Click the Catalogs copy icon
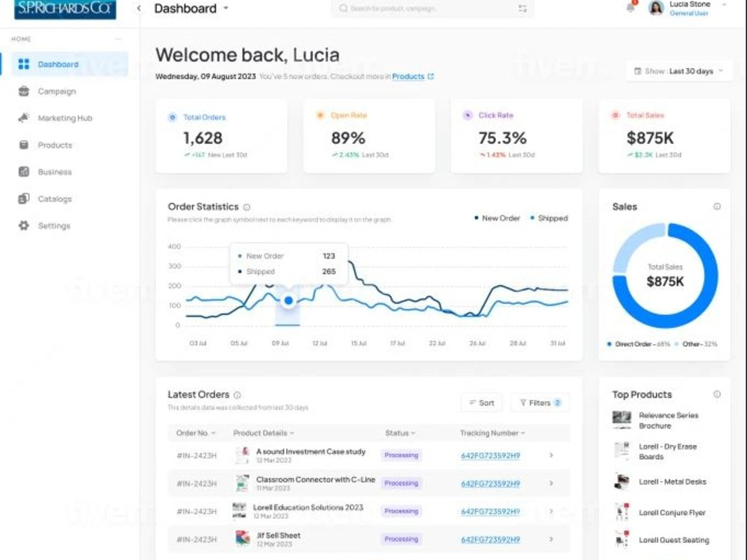The image size is (747, 560). tap(24, 199)
